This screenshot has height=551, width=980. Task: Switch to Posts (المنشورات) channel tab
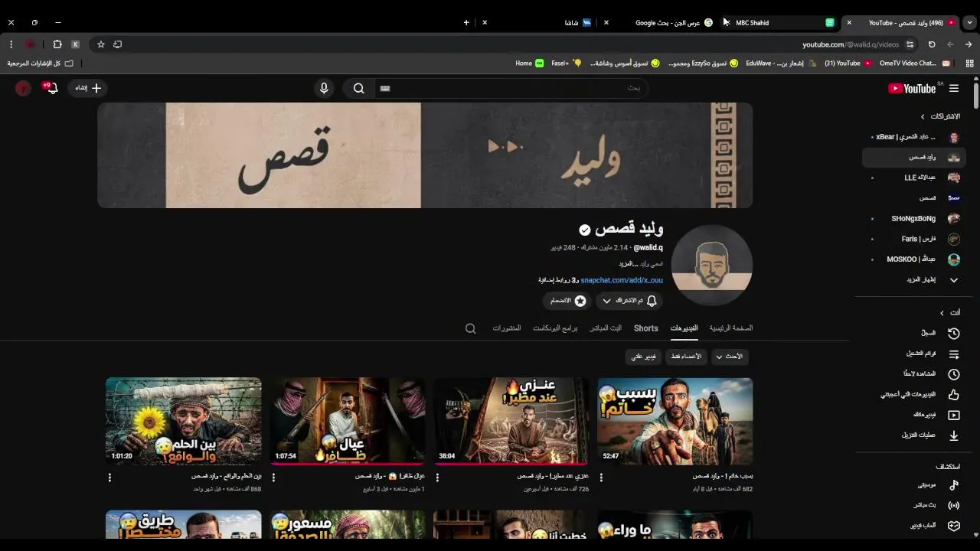[x=506, y=328]
